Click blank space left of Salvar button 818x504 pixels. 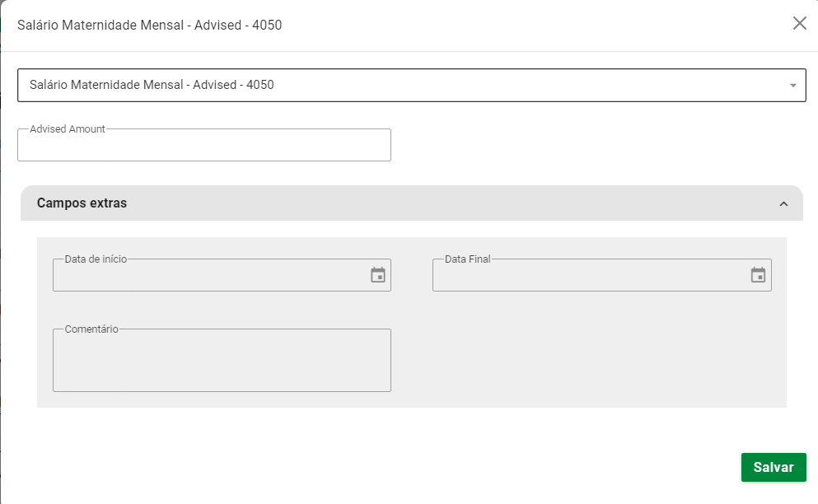pyautogui.click(x=494, y=467)
